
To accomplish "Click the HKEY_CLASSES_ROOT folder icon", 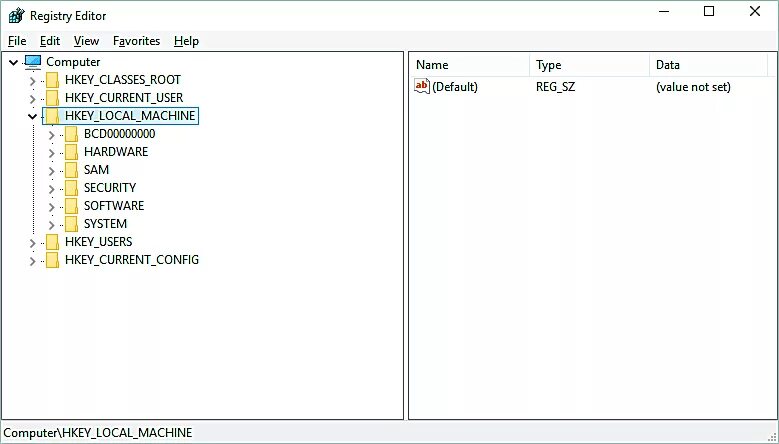I will click(x=53, y=80).
